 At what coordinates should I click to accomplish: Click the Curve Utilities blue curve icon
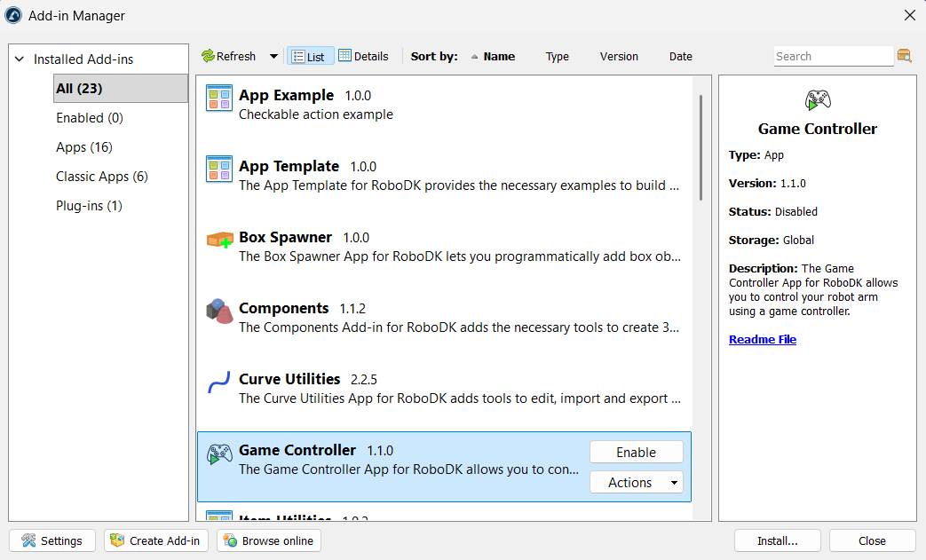[218, 383]
